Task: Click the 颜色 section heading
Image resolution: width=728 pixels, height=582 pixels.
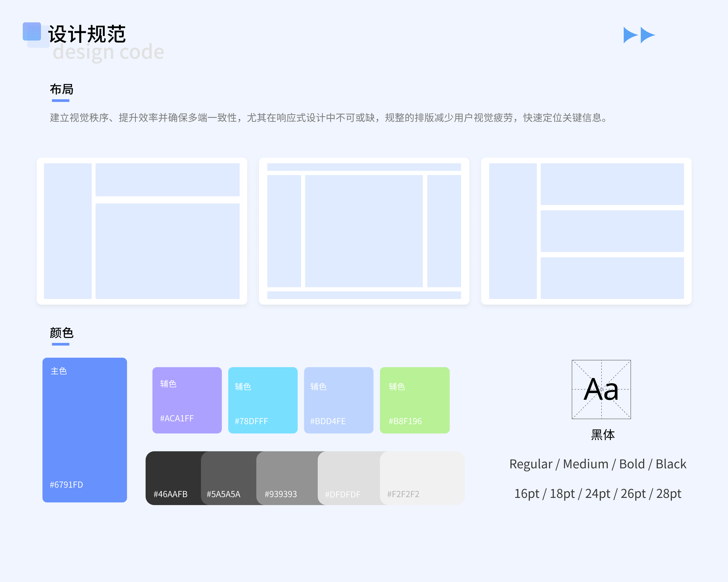Action: pos(61,333)
